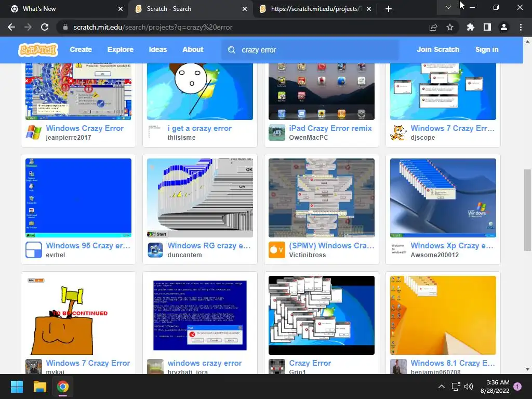Open OwenMacPC's user avatar
532x399 pixels.
(x=277, y=132)
